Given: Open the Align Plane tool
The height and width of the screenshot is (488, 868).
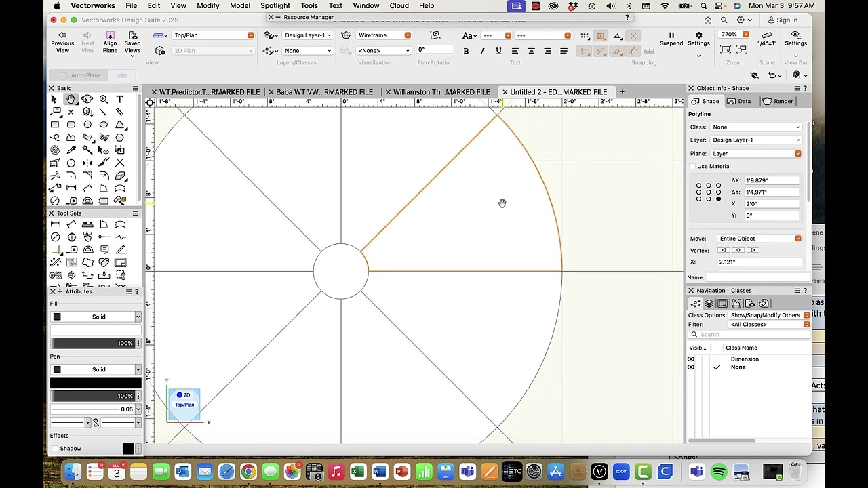Looking at the screenshot, I should tap(110, 35).
